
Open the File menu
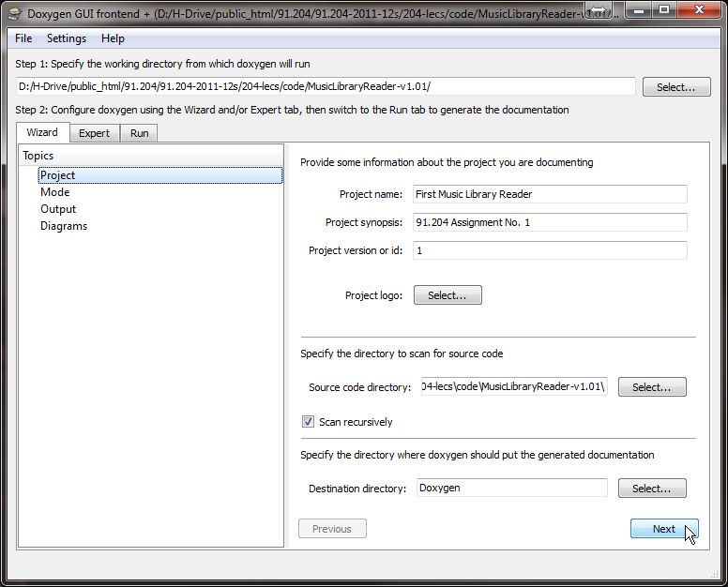(23, 38)
